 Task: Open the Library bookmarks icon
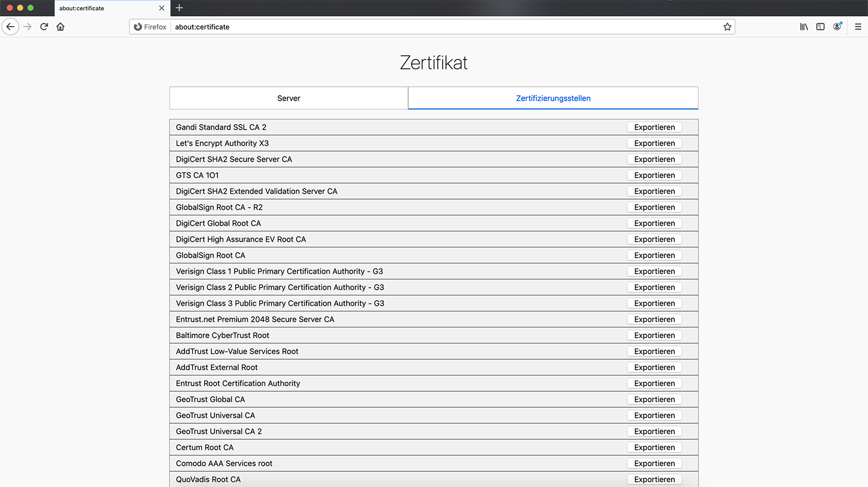click(804, 27)
